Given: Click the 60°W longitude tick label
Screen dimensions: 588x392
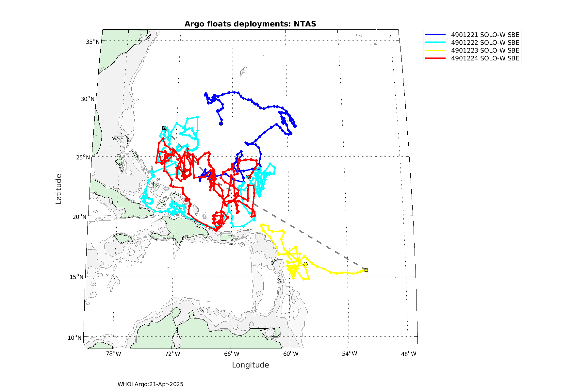Looking at the screenshot, I should point(290,354).
